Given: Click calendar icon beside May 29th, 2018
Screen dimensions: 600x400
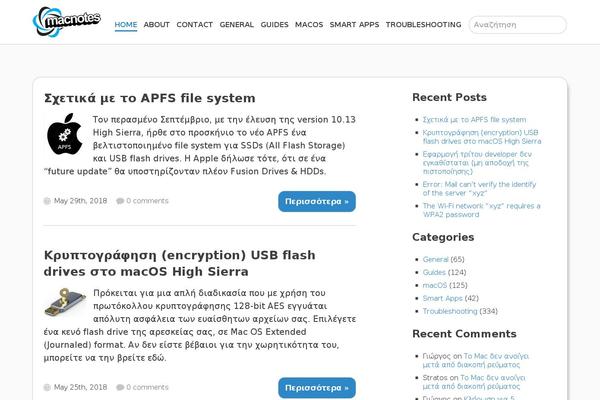Looking at the screenshot, I should pos(47,201).
